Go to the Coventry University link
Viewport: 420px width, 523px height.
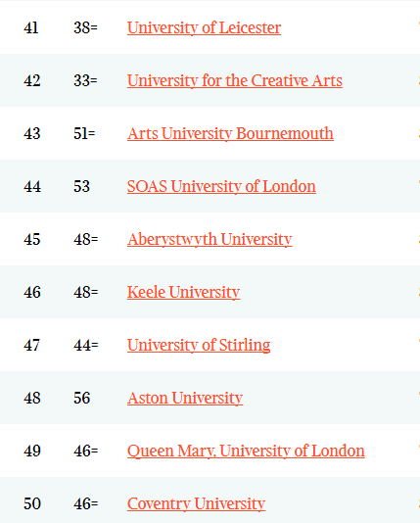pyautogui.click(x=197, y=504)
